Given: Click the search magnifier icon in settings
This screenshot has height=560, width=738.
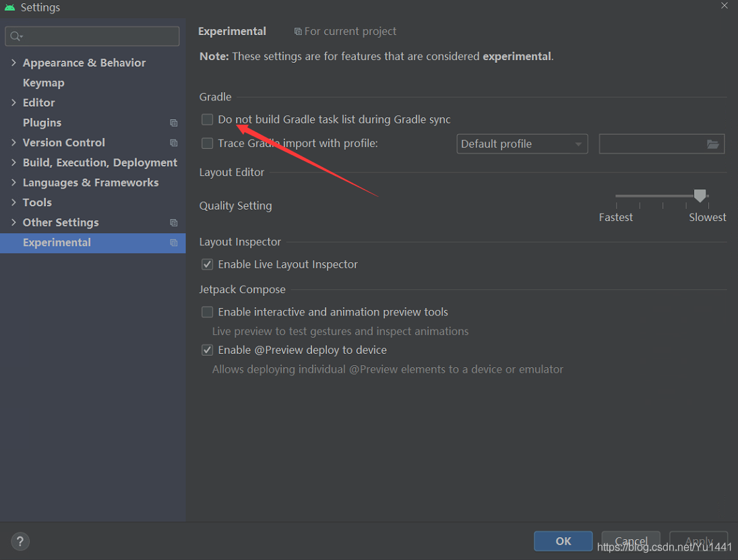Looking at the screenshot, I should [16, 36].
